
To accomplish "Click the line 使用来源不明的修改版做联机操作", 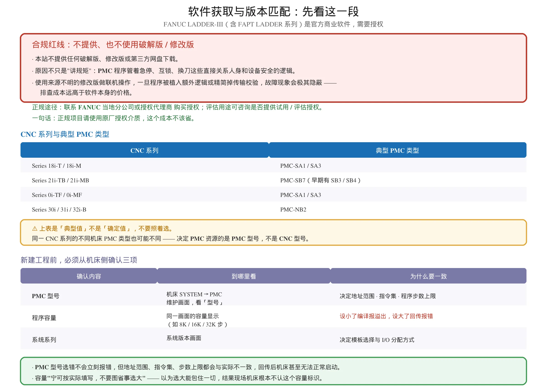I will [184, 83].
